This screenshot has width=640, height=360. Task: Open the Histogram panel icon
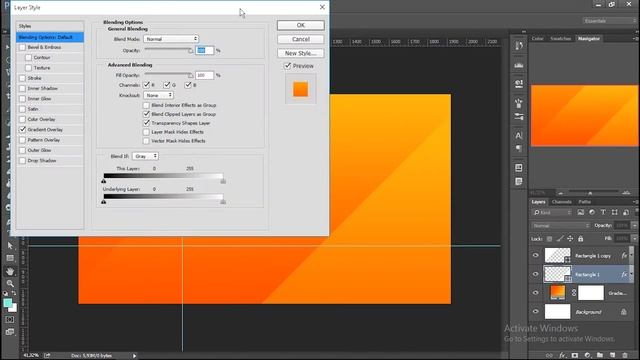click(519, 65)
